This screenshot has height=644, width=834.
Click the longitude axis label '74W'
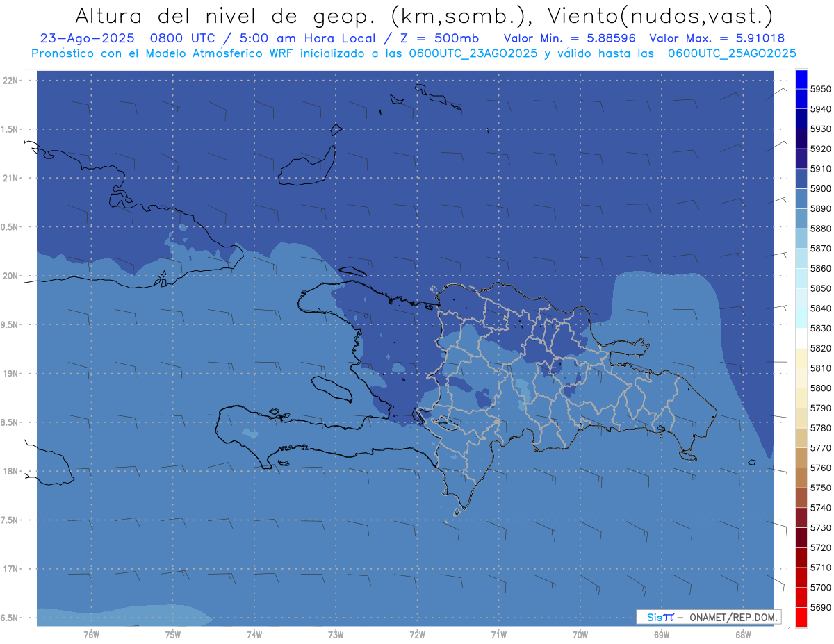point(254,635)
